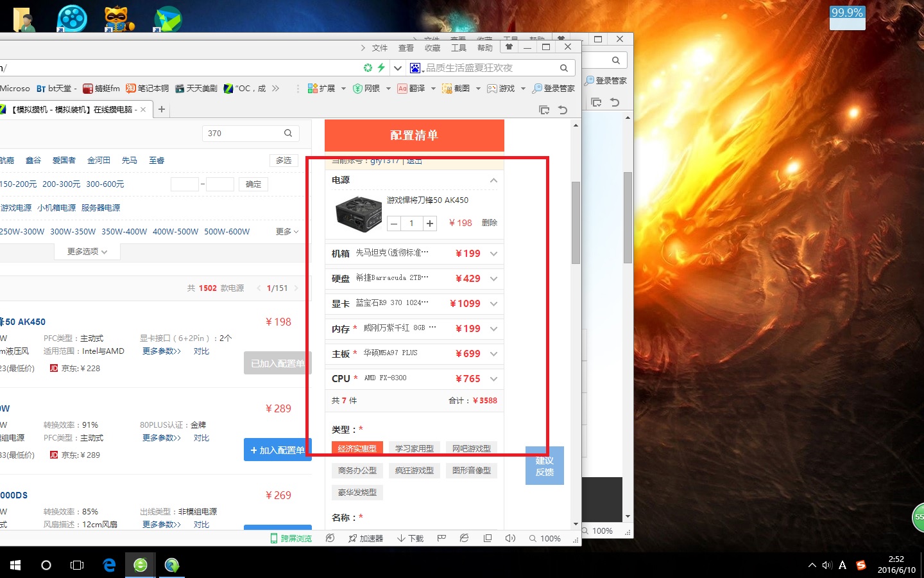The width and height of the screenshot is (924, 578).
Task: Show more bookmarks with double-chevron
Action: coord(276,89)
